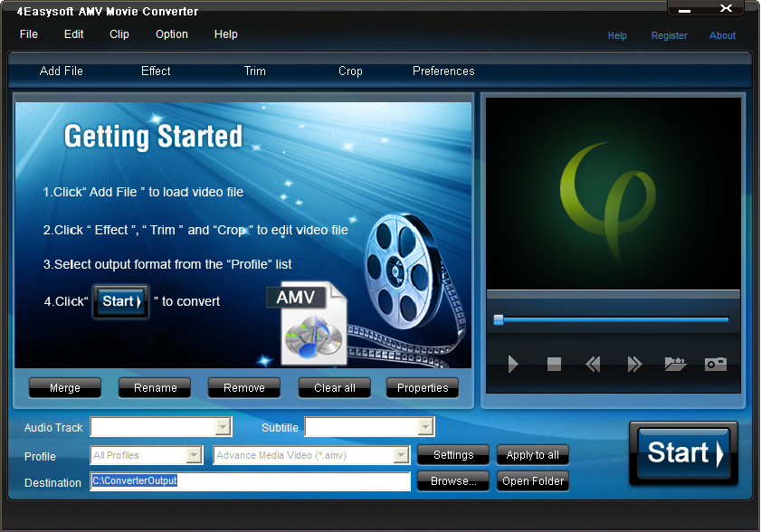This screenshot has height=532, width=761.
Task: Click the Destination path input field
Action: pyautogui.click(x=249, y=481)
